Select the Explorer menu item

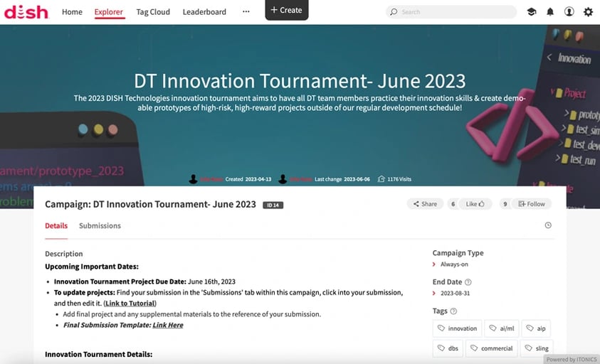109,12
